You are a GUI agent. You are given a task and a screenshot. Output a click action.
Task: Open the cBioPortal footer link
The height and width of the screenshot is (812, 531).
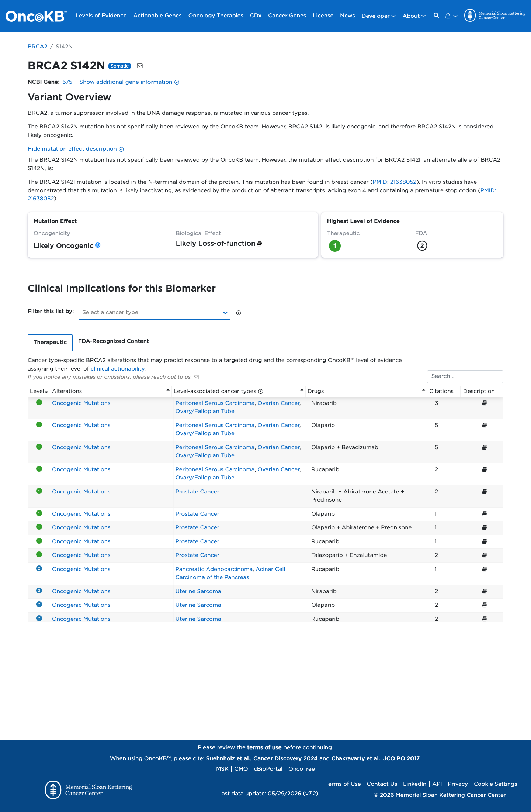tap(268, 769)
